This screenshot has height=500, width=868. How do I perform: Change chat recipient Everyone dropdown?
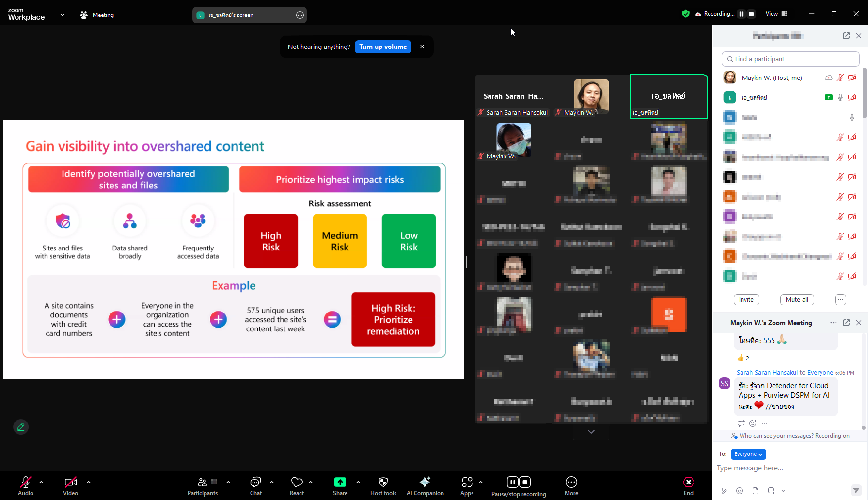pyautogui.click(x=748, y=454)
